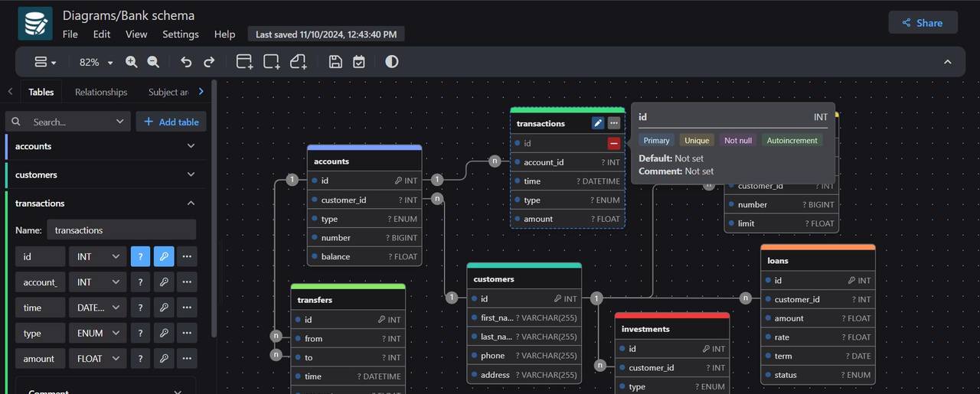Image resolution: width=980 pixels, height=394 pixels.
Task: Toggle nullable on the id field
Action: pyautogui.click(x=140, y=257)
